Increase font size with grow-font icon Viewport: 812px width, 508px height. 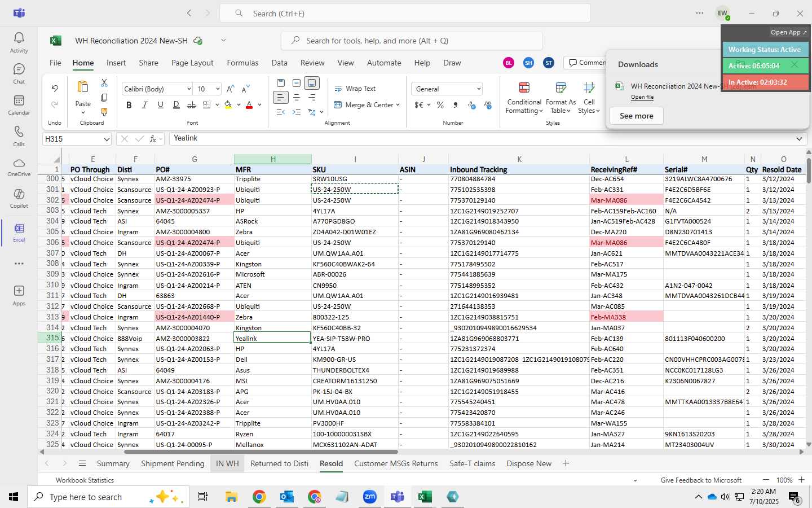[x=230, y=89]
